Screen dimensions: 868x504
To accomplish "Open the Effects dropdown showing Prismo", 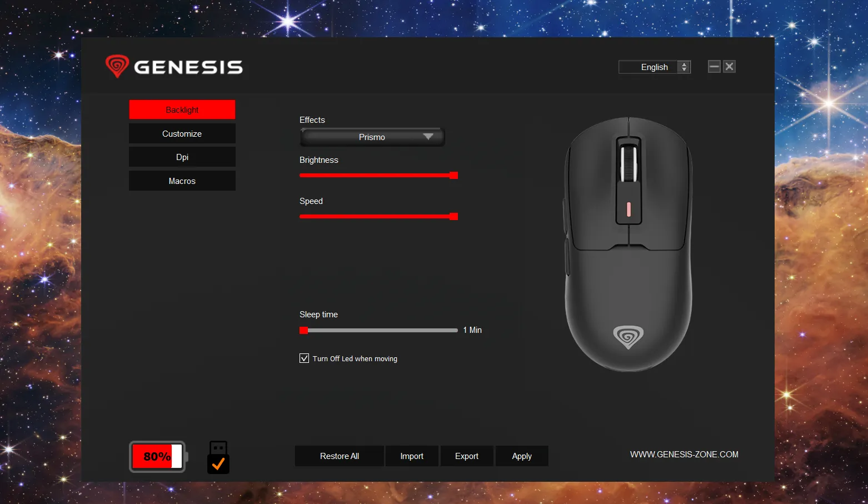I will click(372, 137).
